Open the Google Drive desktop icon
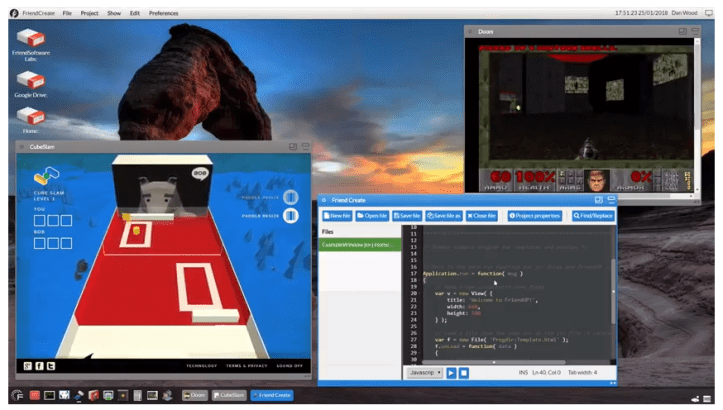Screen dimensions: 723x410 [x=30, y=82]
